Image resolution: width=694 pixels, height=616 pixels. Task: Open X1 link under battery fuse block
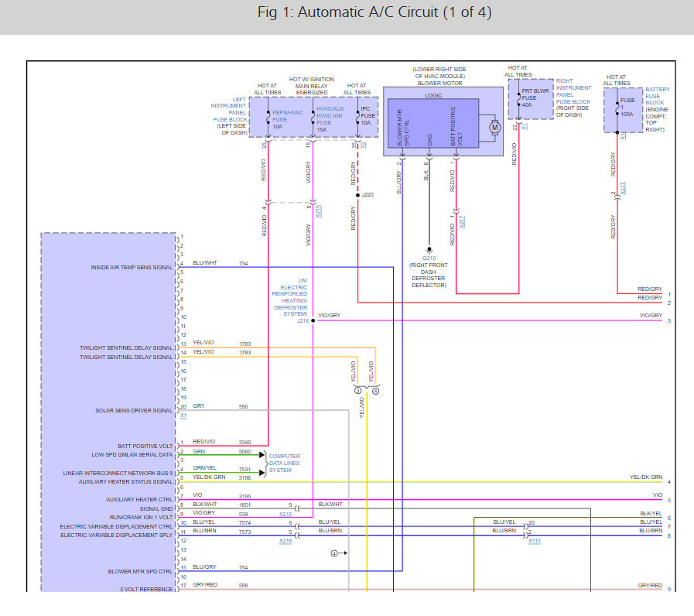(x=623, y=136)
